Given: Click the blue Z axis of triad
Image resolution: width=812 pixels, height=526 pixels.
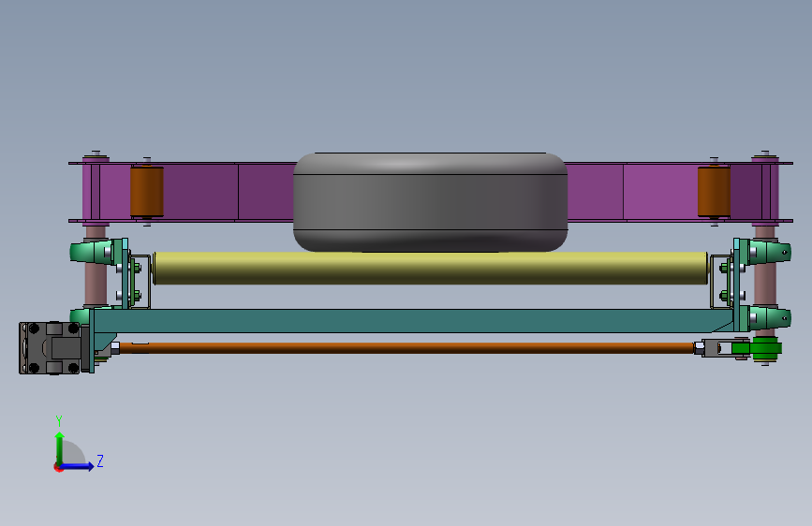Looking at the screenshot, I should [78, 466].
